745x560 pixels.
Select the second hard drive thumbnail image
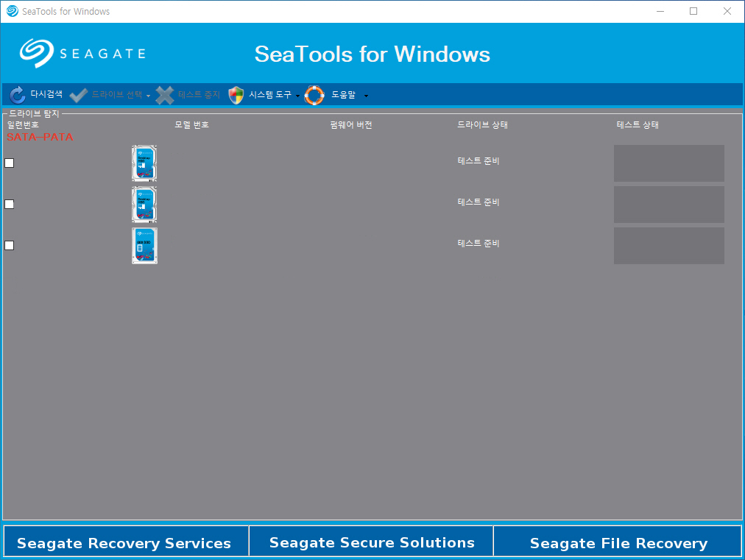click(x=144, y=205)
